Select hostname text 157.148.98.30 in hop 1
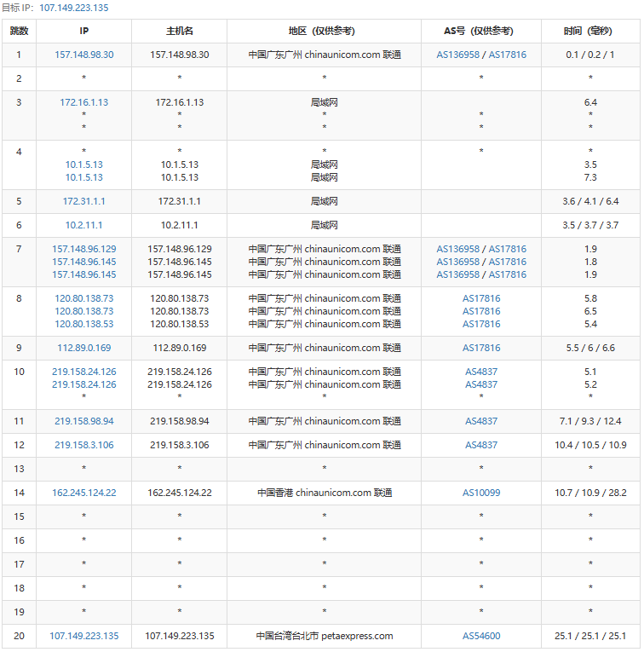This screenshot has width=644, height=652. click(x=180, y=55)
